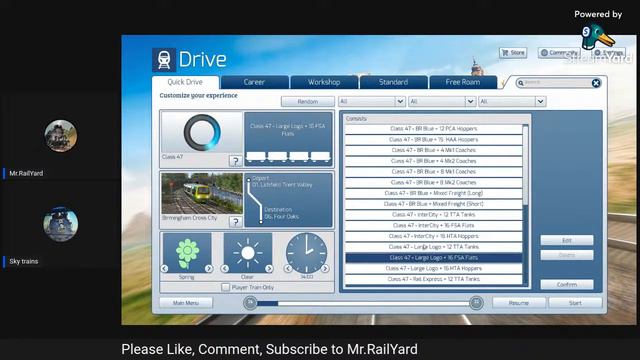This screenshot has width=640, height=360.
Task: Open the Workshop tab
Action: [324, 82]
